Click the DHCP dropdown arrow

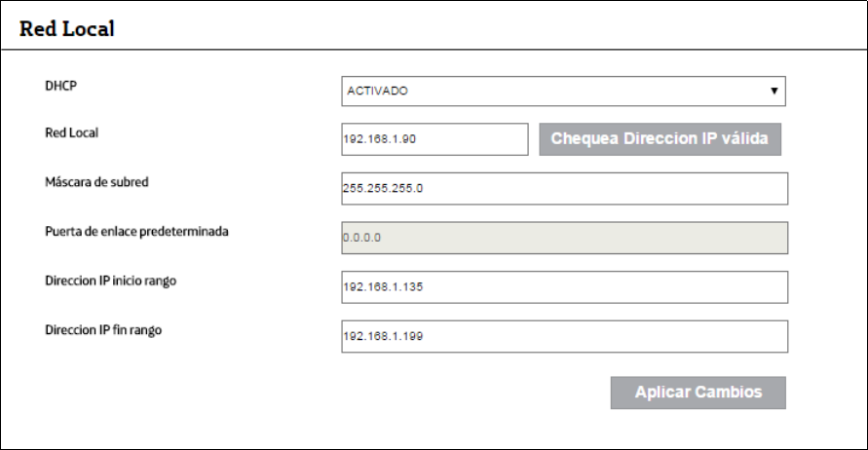click(774, 91)
